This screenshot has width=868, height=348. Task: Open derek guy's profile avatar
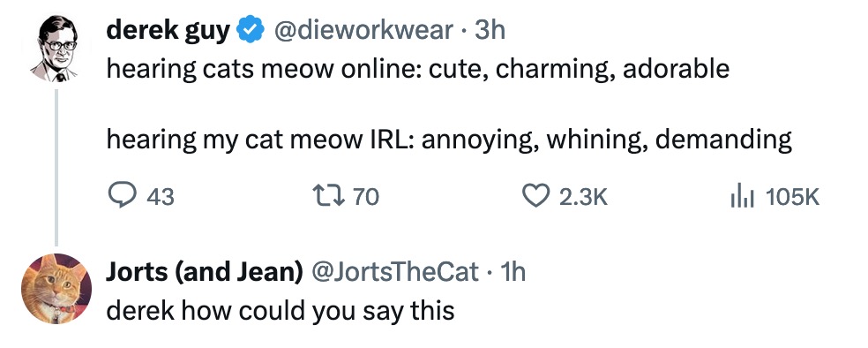point(56,49)
